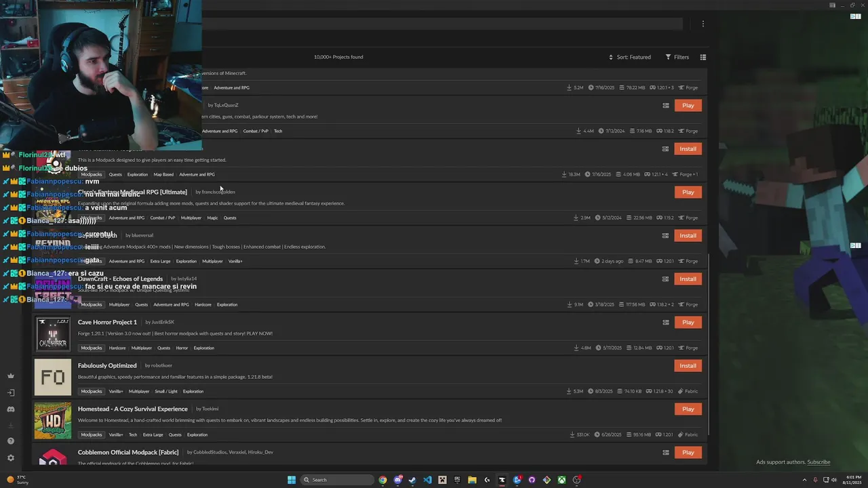Open author blueversal's profile

[x=142, y=235]
